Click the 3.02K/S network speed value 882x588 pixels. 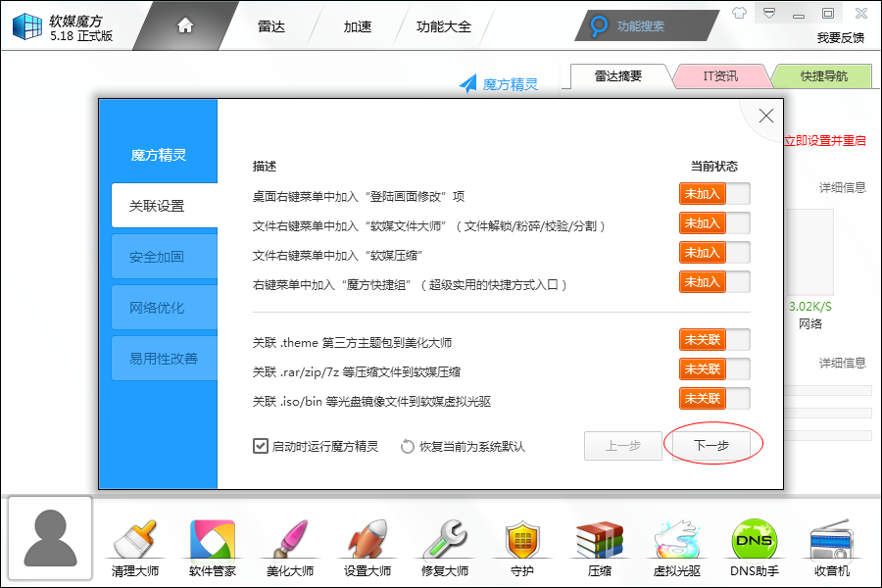coord(810,306)
